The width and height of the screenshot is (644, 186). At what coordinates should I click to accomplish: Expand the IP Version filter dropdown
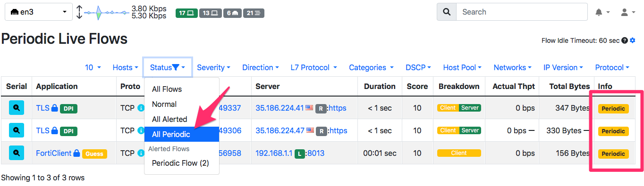(563, 67)
